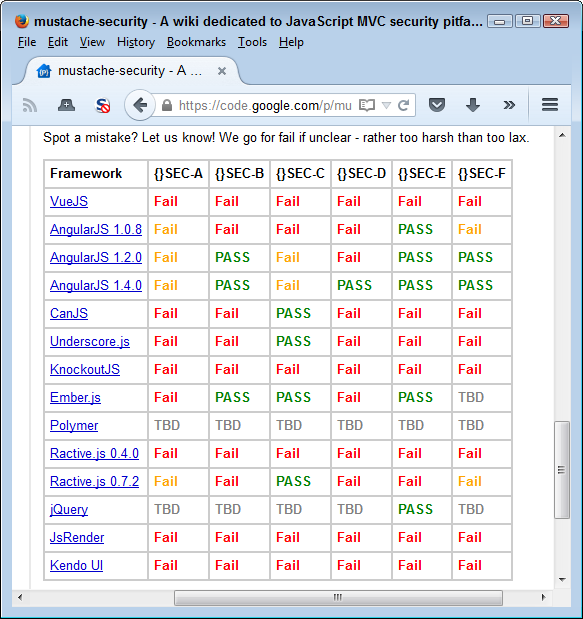Click the vertical scrollbar up arrow
The image size is (583, 619).
562,136
